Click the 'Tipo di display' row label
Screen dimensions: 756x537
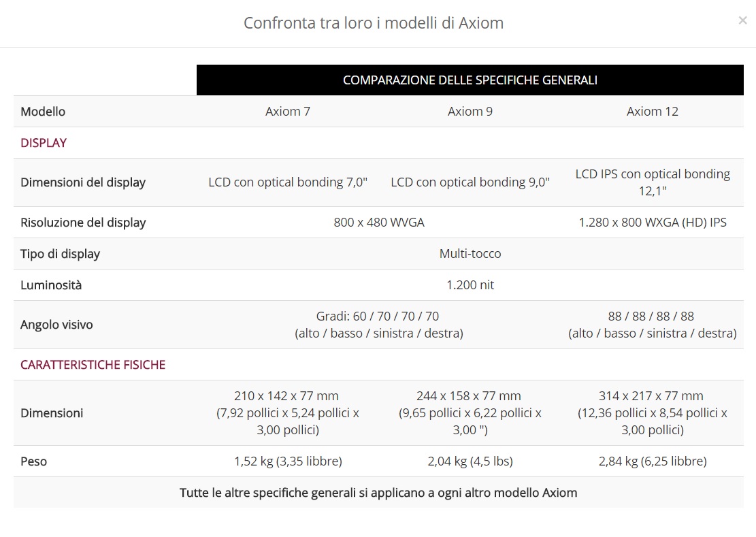[61, 254]
